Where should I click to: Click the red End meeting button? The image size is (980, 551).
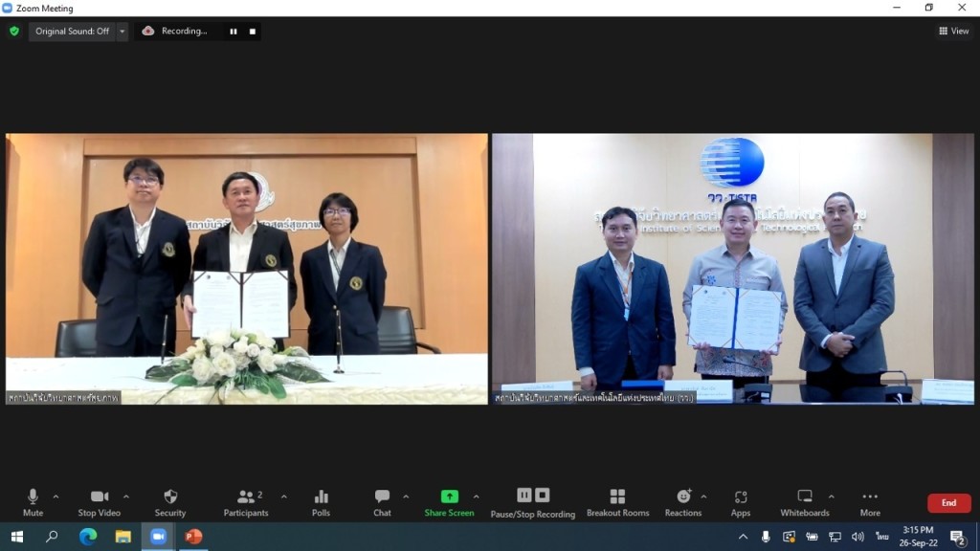coord(948,503)
